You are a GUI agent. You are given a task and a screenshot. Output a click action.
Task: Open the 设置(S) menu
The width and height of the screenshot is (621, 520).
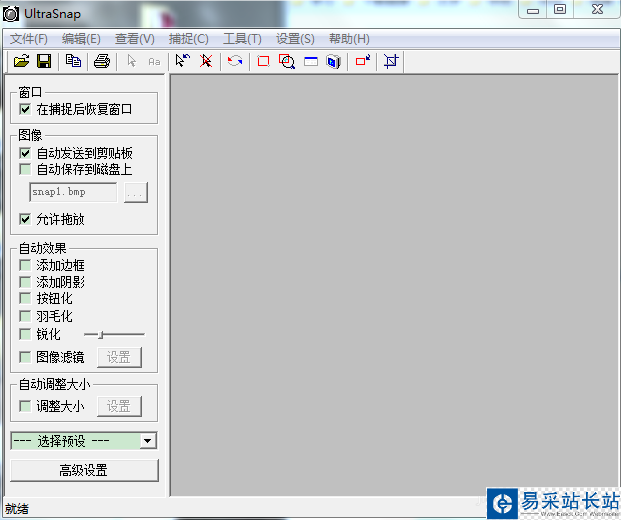[x=295, y=39]
